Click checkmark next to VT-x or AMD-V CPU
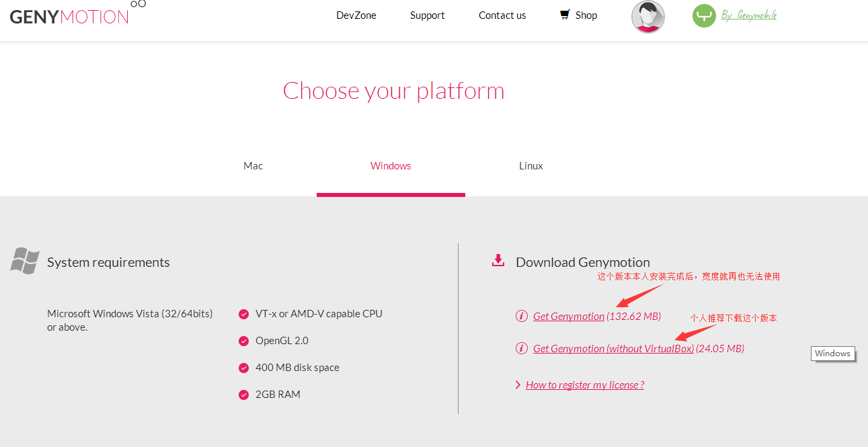 tap(244, 314)
